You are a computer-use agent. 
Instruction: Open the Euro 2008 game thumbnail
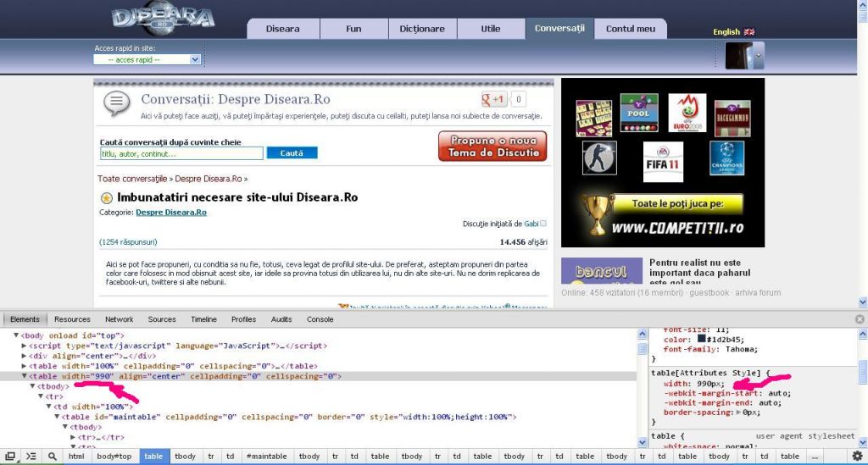pyautogui.click(x=687, y=113)
